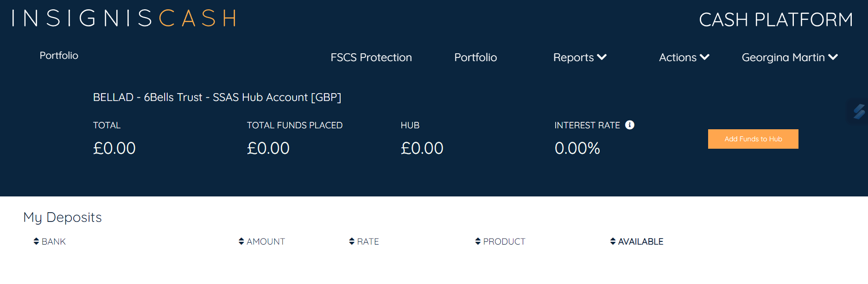Viewport: 868px width, 284px height.
Task: Click Add Funds to Hub button
Action: [753, 139]
